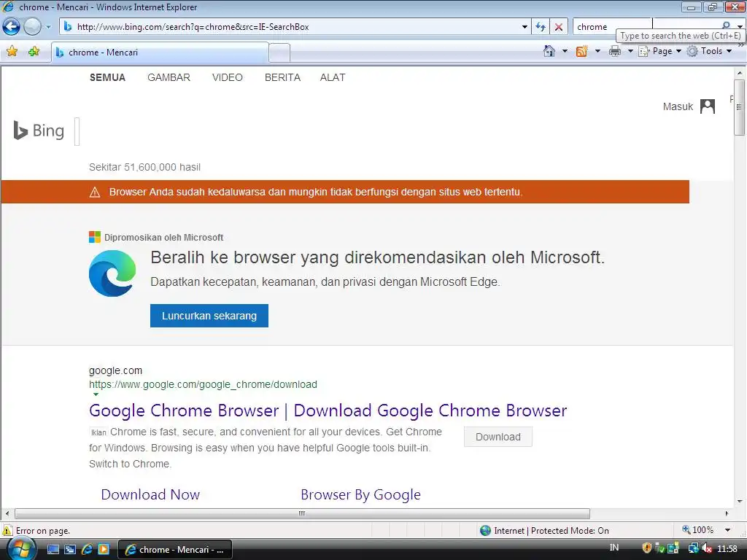This screenshot has width=747, height=560.
Task: Switch to the GAMBAR results tab
Action: pos(169,77)
